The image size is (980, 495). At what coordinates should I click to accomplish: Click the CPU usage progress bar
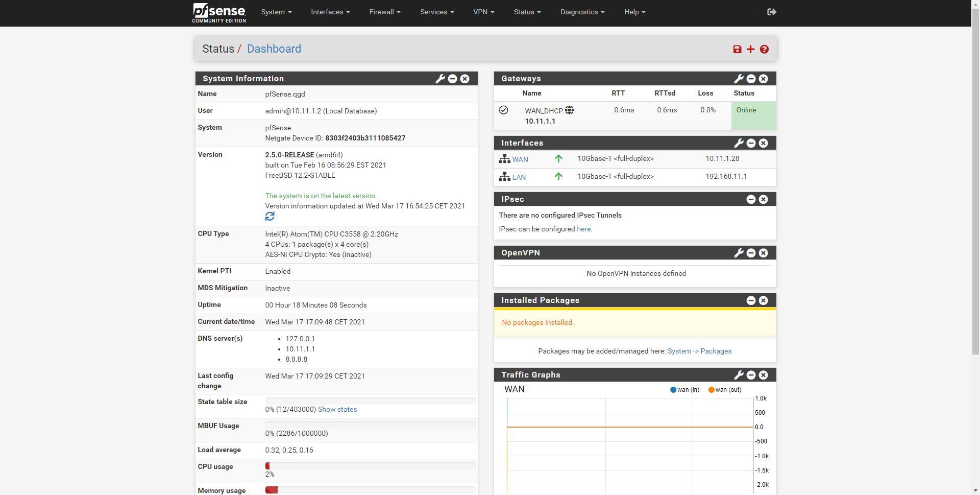point(371,466)
